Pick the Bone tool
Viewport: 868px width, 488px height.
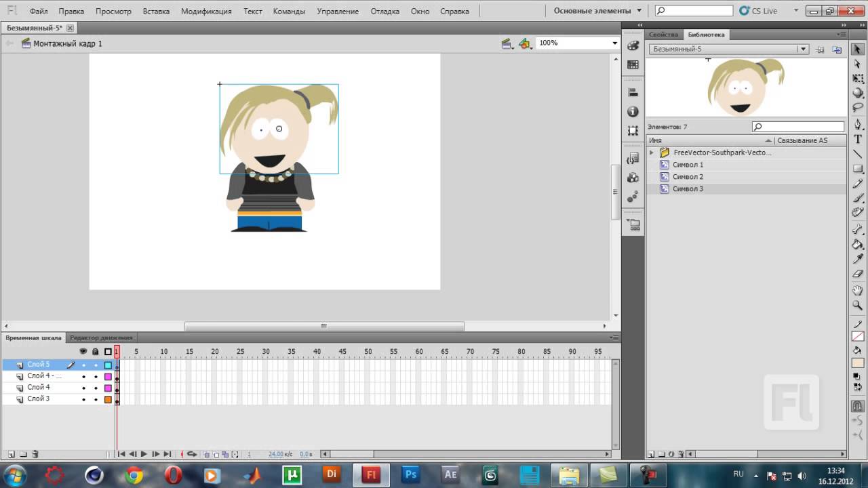click(857, 230)
